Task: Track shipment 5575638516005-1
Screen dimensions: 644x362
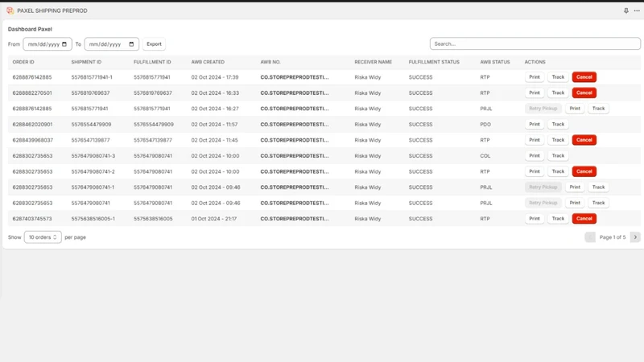Action: point(558,218)
